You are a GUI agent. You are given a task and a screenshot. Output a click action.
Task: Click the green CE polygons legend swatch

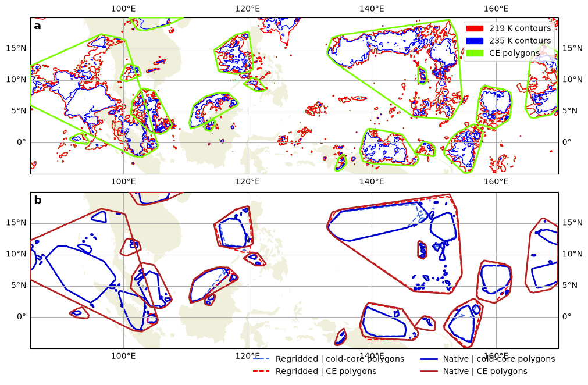475,54
